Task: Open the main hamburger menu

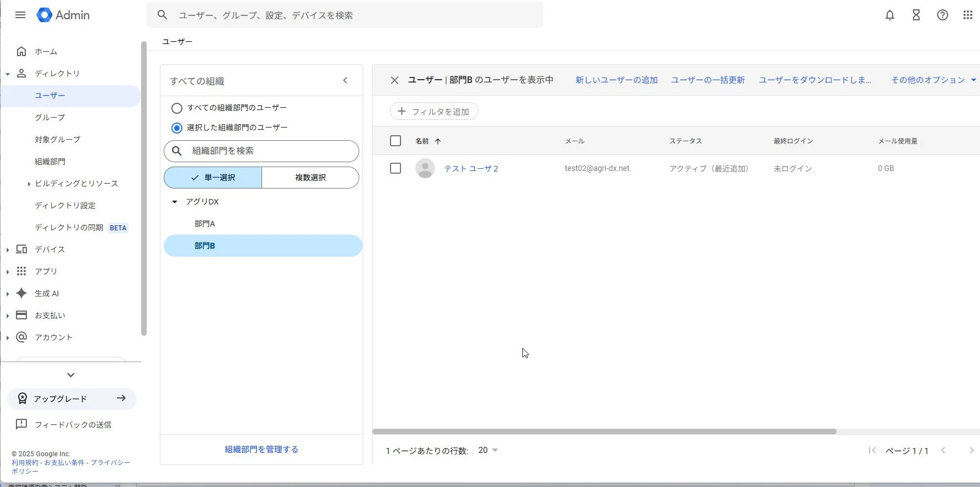Action: [x=20, y=15]
